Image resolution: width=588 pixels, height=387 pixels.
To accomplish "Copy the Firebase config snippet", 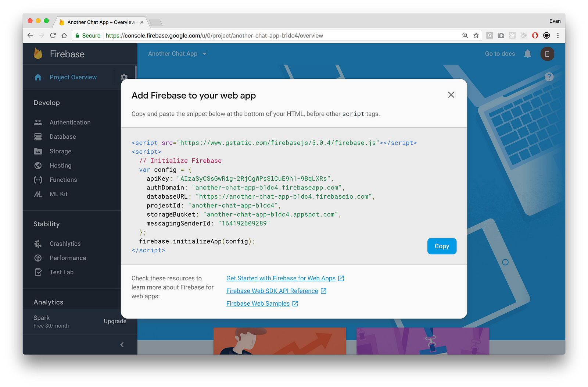I will [x=442, y=246].
